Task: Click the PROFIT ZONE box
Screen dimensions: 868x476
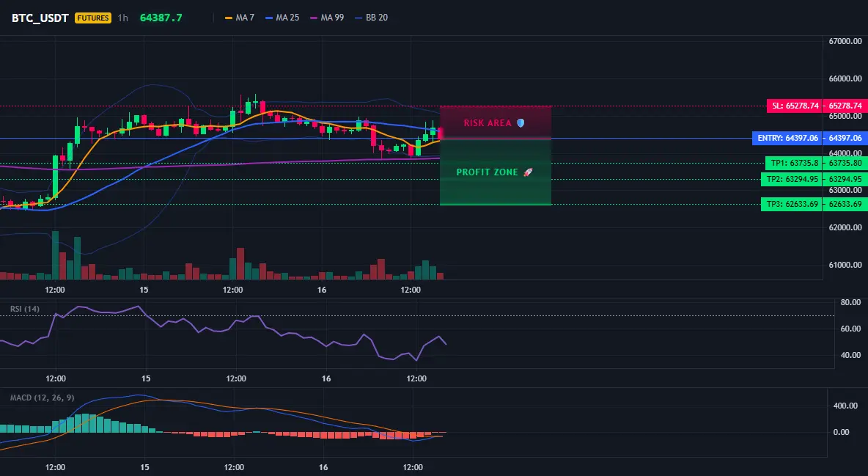Action: [x=496, y=172]
